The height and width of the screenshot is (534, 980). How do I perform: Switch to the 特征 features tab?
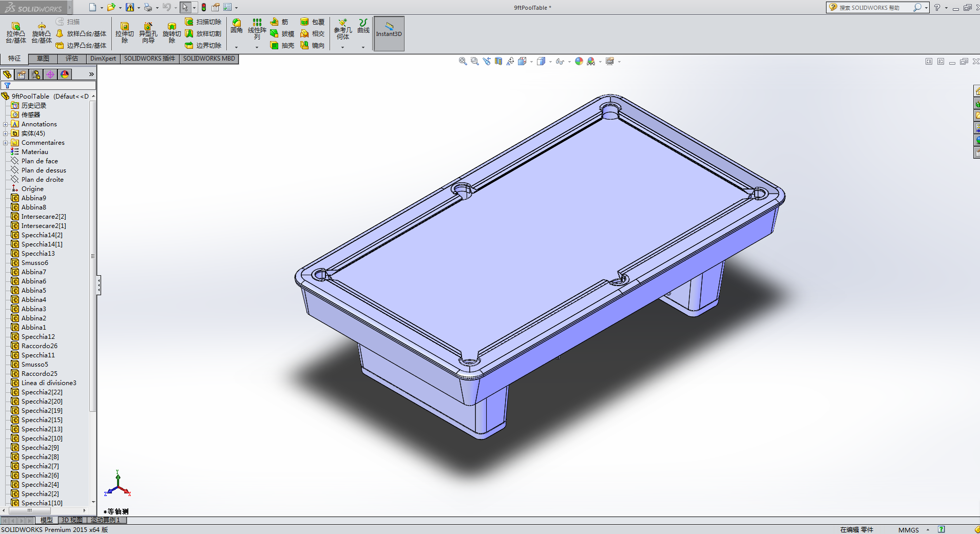coord(14,59)
